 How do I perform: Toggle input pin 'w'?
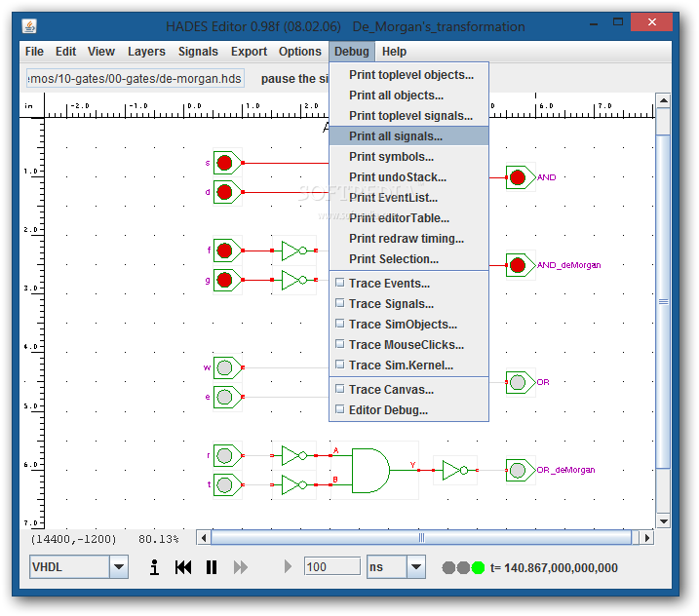pos(224,367)
